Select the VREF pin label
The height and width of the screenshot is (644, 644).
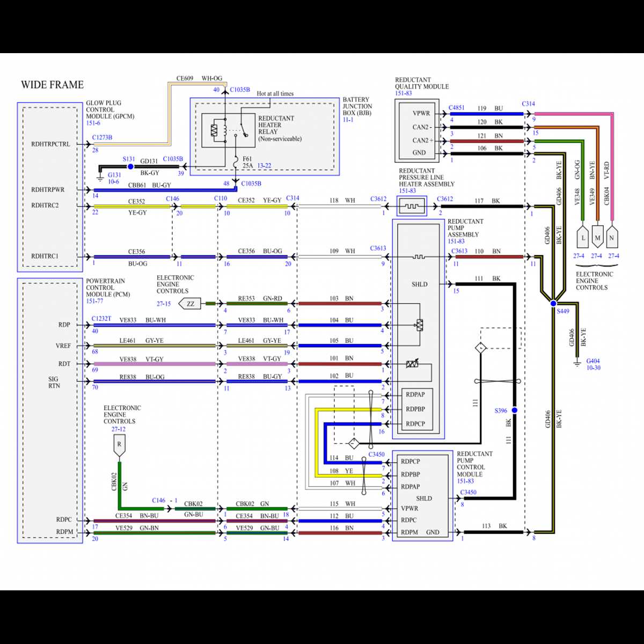point(63,346)
